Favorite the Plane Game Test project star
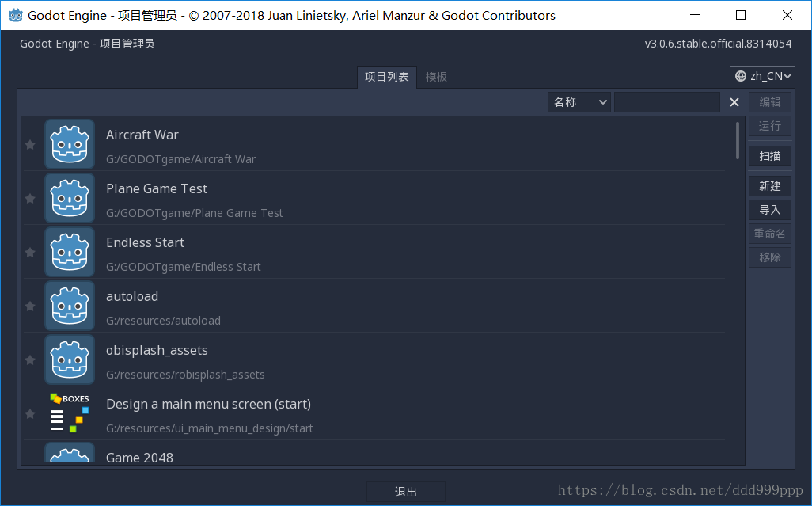This screenshot has height=506, width=812. (x=31, y=199)
